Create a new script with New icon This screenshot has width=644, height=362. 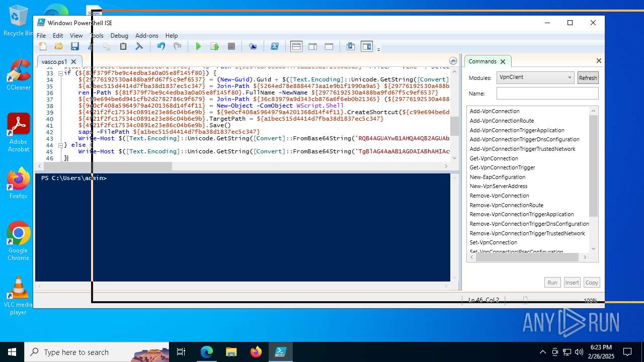pos(43,46)
